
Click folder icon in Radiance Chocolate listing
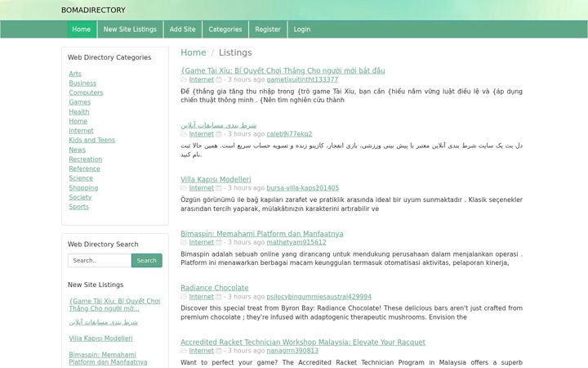click(x=184, y=296)
